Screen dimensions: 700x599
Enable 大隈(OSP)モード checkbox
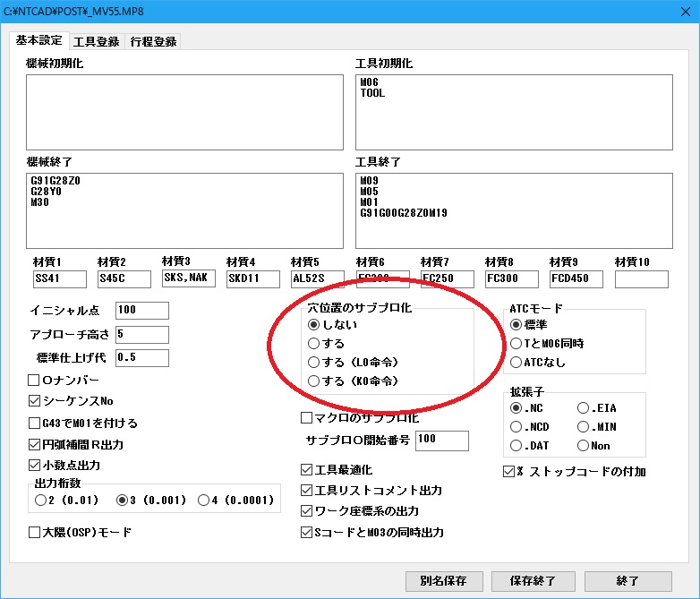click(34, 533)
